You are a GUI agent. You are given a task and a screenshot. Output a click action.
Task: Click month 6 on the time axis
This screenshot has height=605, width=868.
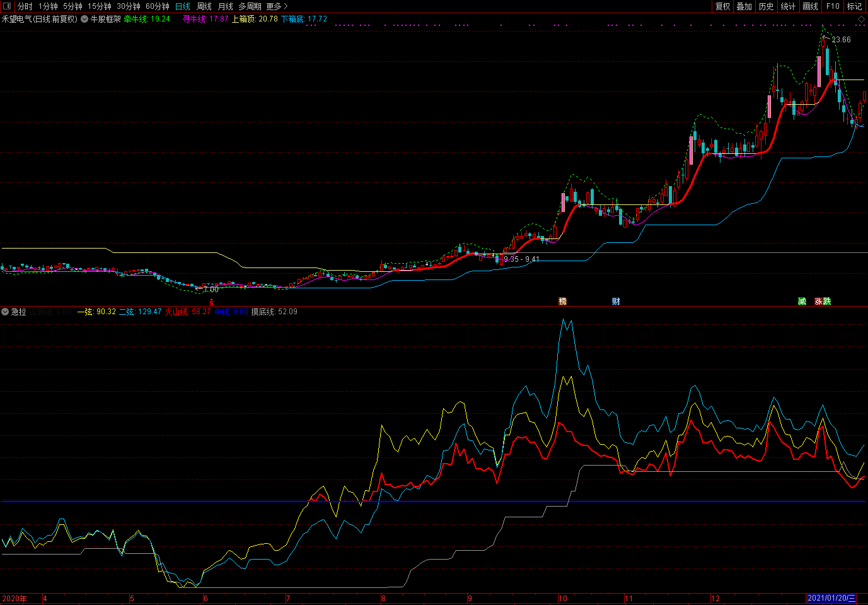205,599
